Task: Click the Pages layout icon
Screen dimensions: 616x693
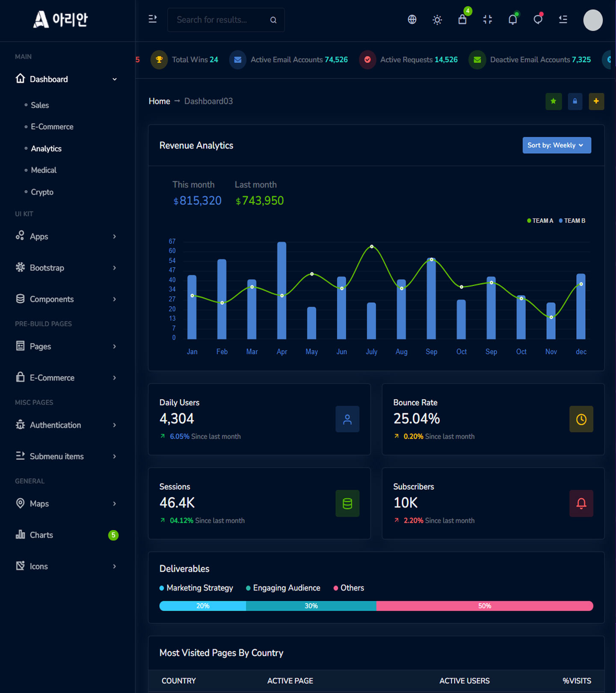Action: 20,346
